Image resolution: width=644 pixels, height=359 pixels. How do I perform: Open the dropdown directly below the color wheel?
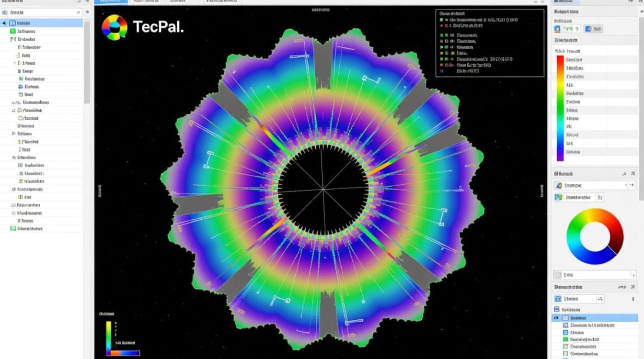click(594, 275)
